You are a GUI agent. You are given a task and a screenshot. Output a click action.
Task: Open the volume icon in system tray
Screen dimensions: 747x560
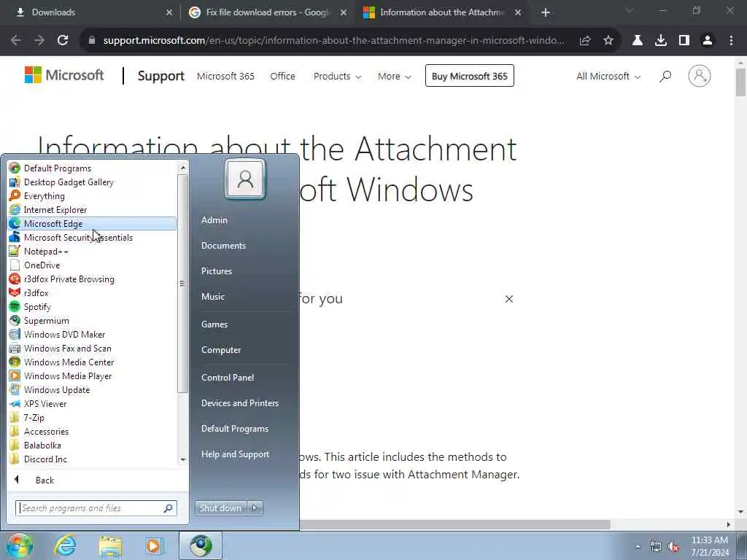673,547
